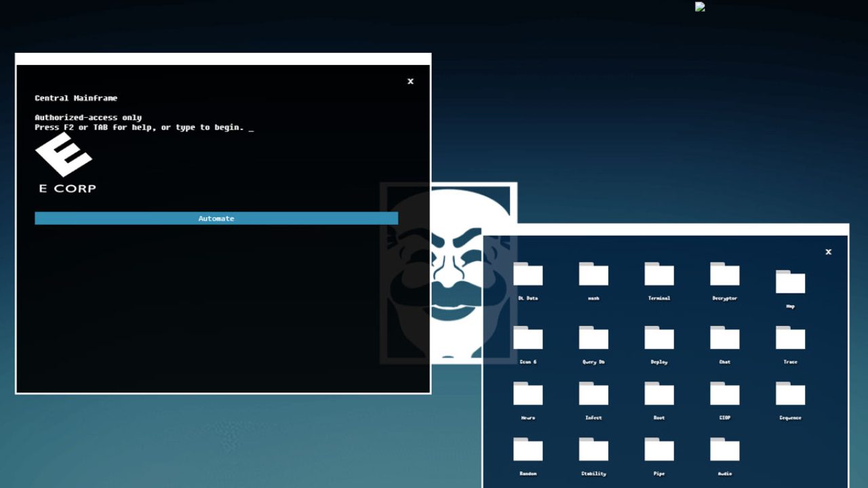The image size is (868, 488).
Task: Open the folder between DL Data and Terminal
Action: coord(593,274)
